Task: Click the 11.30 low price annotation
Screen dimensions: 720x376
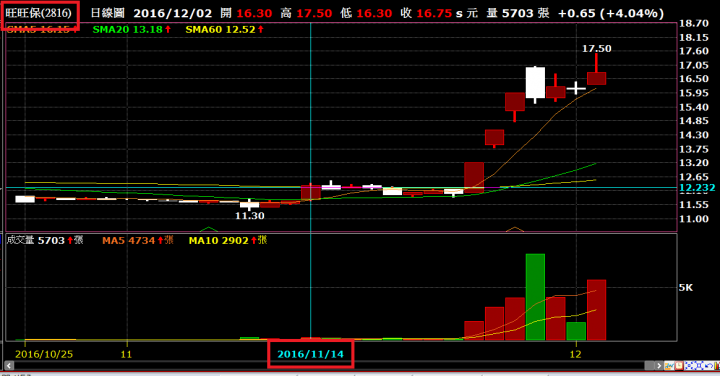Action: click(250, 216)
